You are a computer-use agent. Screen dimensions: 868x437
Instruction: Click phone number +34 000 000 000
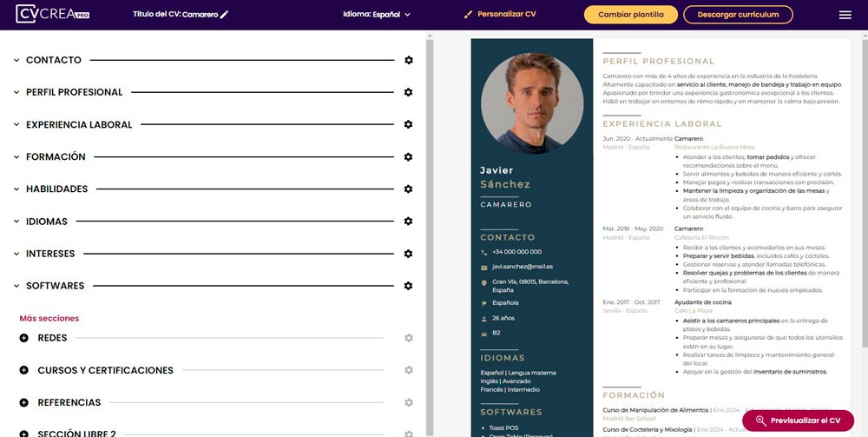517,252
